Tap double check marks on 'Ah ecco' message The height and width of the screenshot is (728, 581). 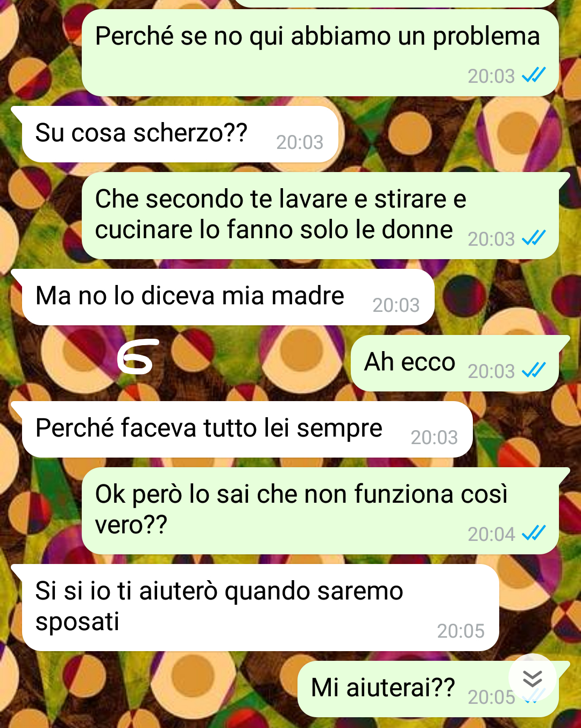pos(534,370)
